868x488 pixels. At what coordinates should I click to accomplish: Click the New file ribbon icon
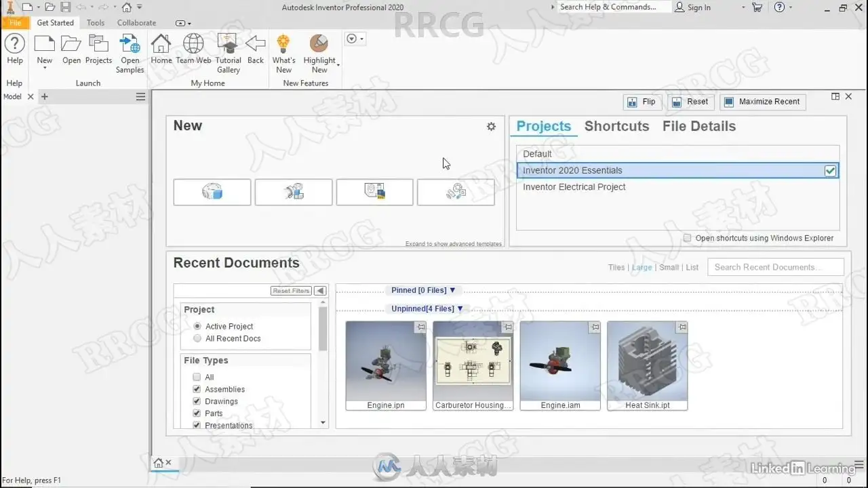tap(44, 44)
